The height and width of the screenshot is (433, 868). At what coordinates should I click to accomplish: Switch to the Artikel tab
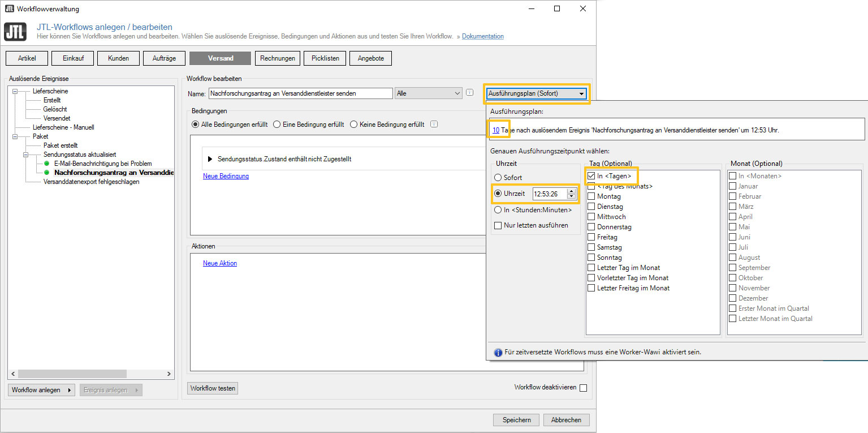pyautogui.click(x=27, y=58)
